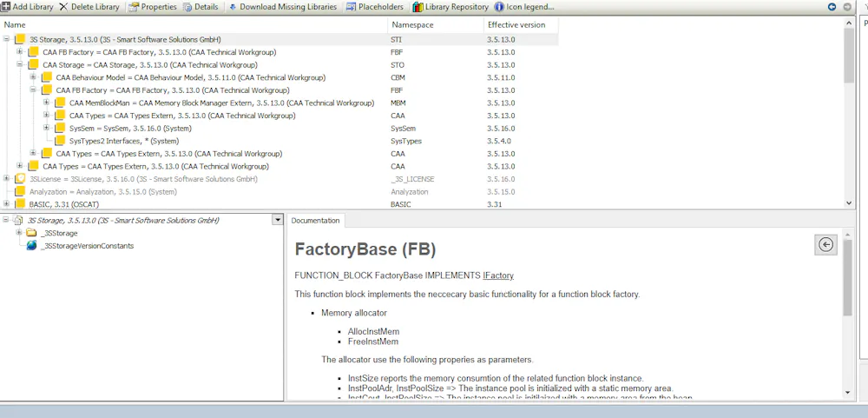Click the Delete Library toolbar button
This screenshot has height=418, width=868.
[89, 7]
